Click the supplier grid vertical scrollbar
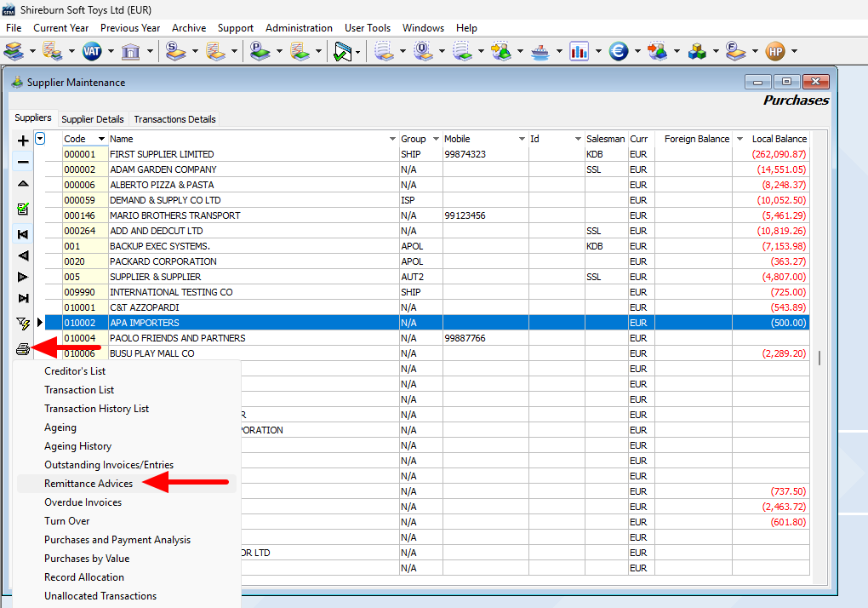Screen dimensions: 868x608 (x=819, y=358)
